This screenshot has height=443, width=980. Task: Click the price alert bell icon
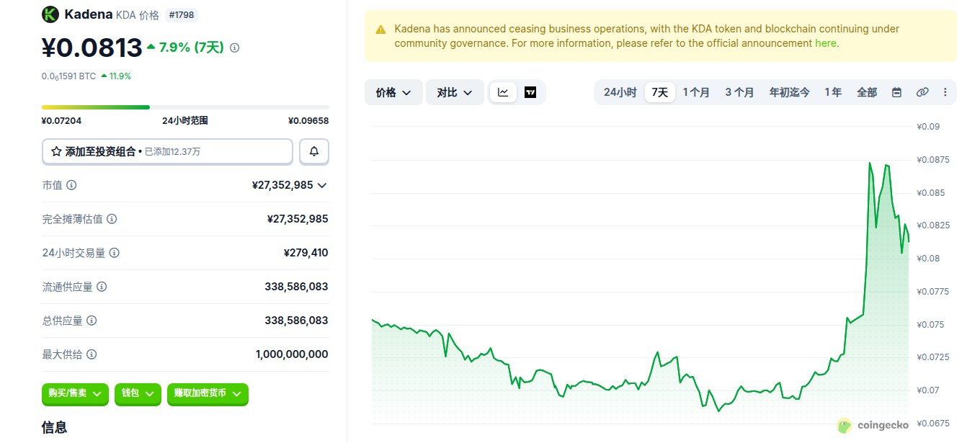[x=314, y=151]
